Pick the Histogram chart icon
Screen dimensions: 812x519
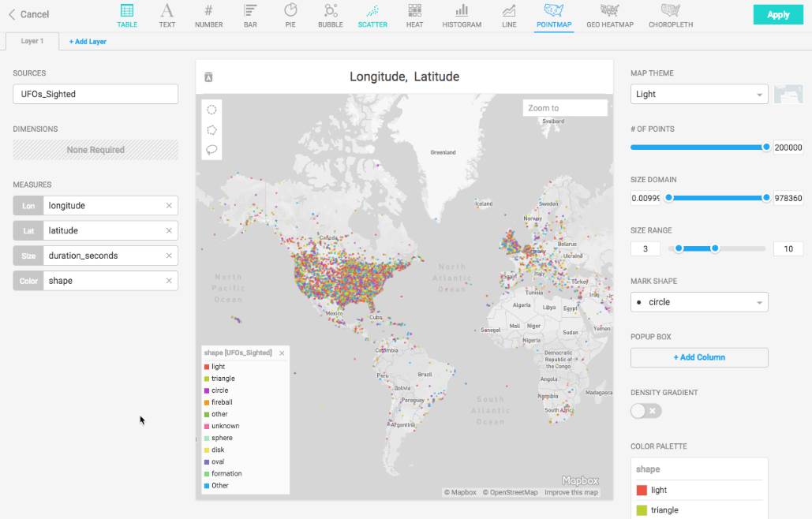coord(462,15)
